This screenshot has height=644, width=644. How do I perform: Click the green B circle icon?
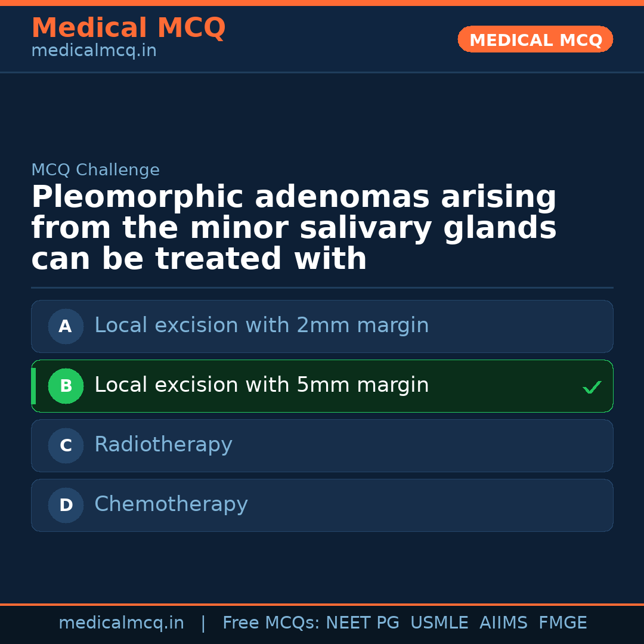(x=66, y=386)
